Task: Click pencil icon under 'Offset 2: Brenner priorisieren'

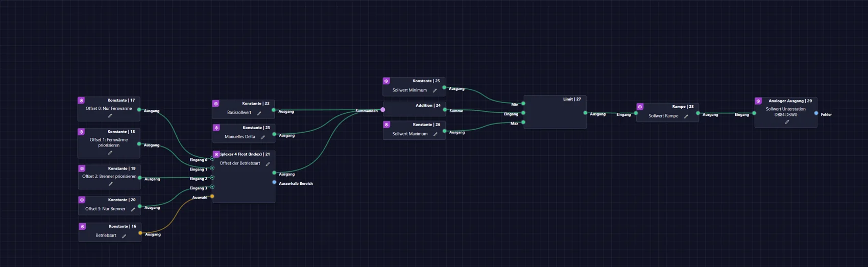Action: point(110,184)
